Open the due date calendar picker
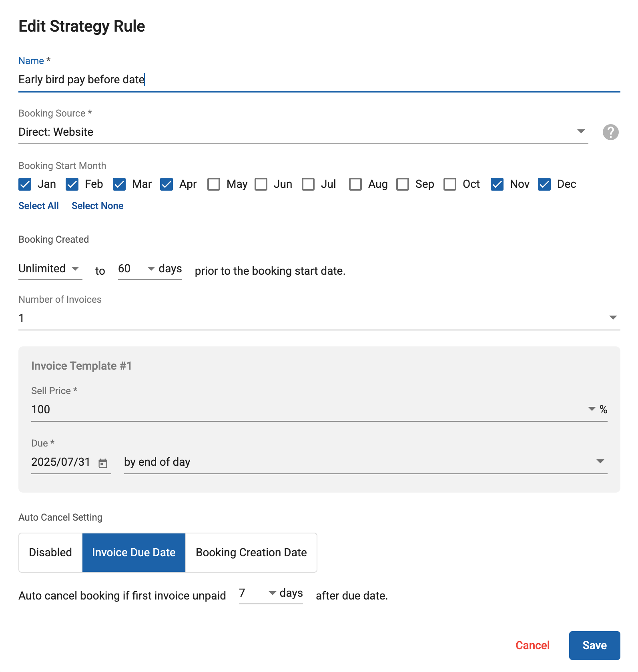 tap(103, 463)
